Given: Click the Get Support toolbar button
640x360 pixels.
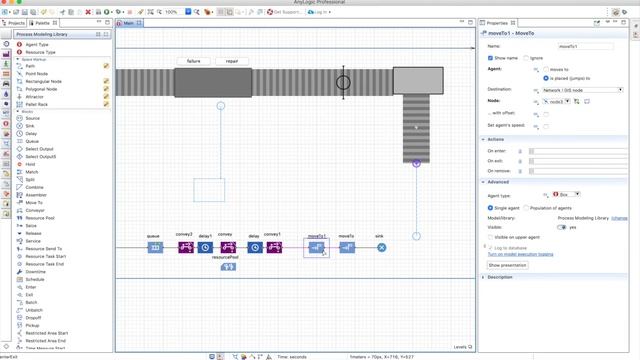Looking at the screenshot, I should 284,12.
